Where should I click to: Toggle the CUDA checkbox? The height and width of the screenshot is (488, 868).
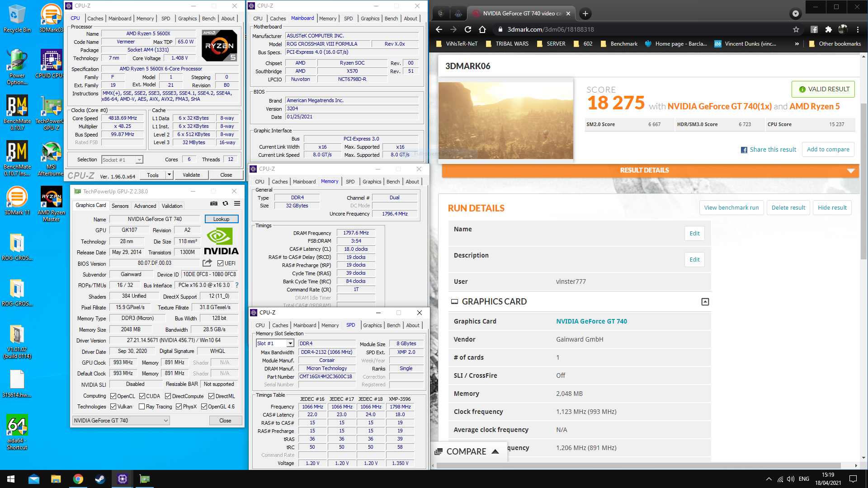pyautogui.click(x=142, y=396)
